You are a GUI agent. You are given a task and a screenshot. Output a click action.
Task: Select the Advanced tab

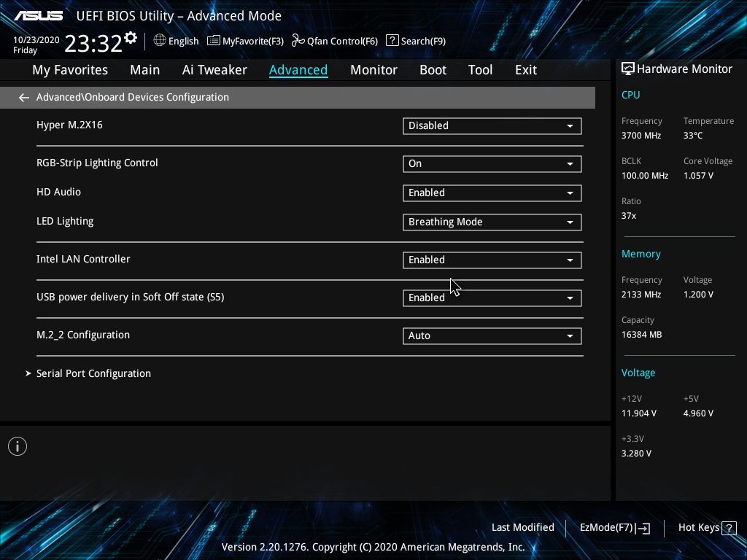tap(298, 70)
